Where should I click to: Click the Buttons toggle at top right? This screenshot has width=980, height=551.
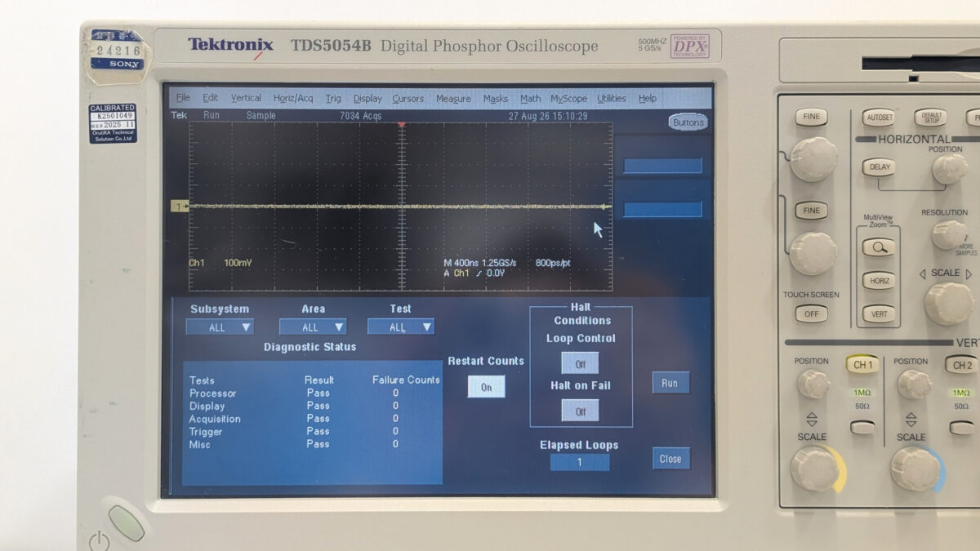coord(688,122)
